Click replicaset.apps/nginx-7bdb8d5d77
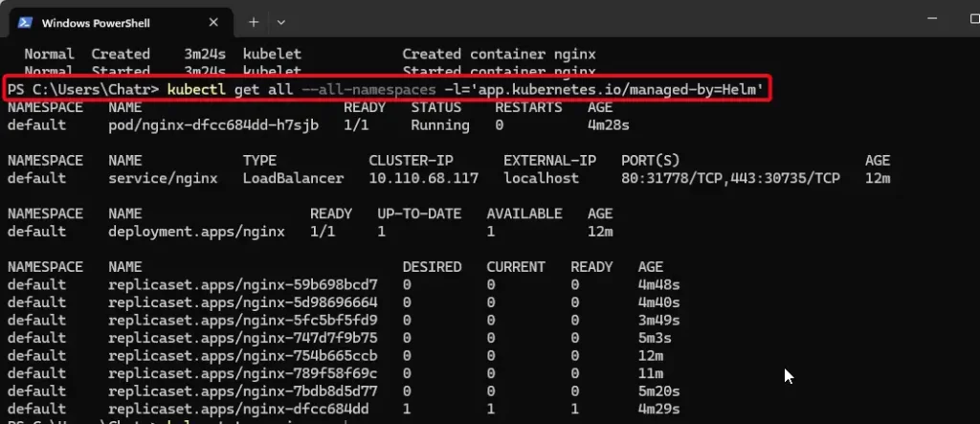 [242, 391]
